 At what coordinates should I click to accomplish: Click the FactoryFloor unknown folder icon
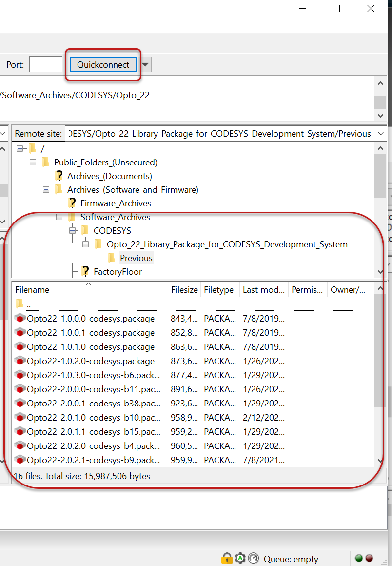point(85,272)
